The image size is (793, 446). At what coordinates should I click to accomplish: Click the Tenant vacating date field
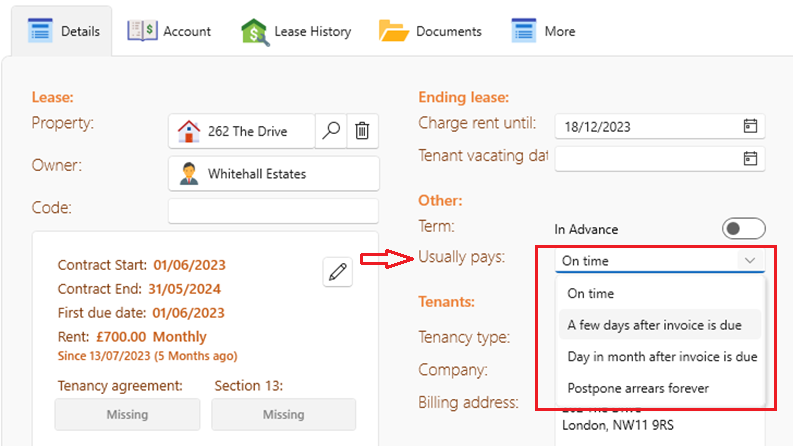pos(659,159)
